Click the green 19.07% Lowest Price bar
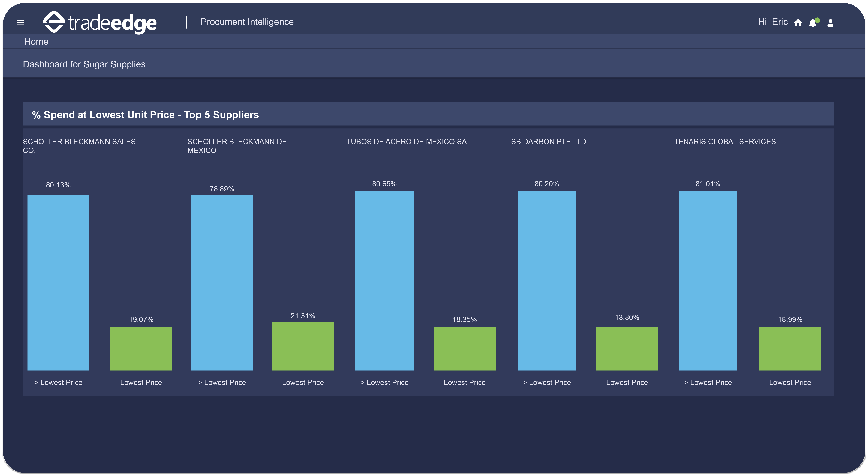The image size is (868, 475). pyautogui.click(x=141, y=348)
